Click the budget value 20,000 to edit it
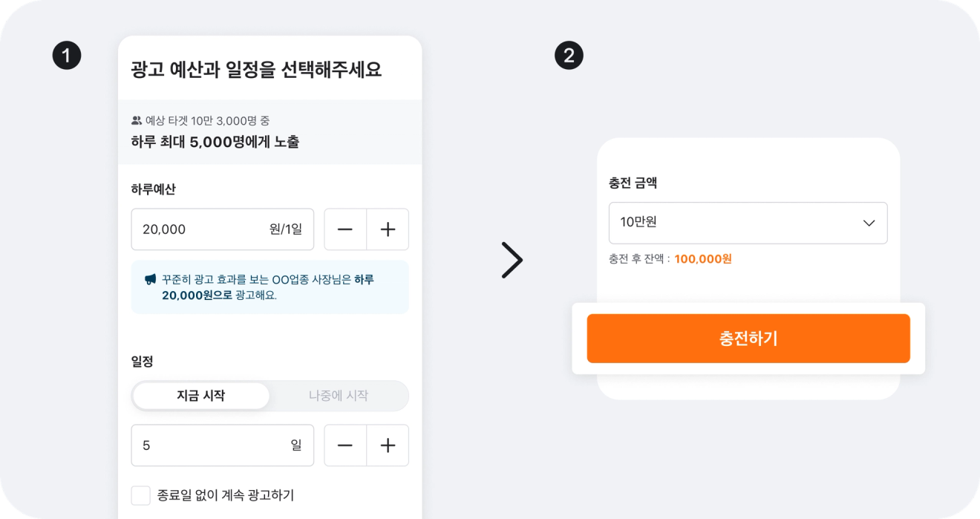 [x=165, y=229]
